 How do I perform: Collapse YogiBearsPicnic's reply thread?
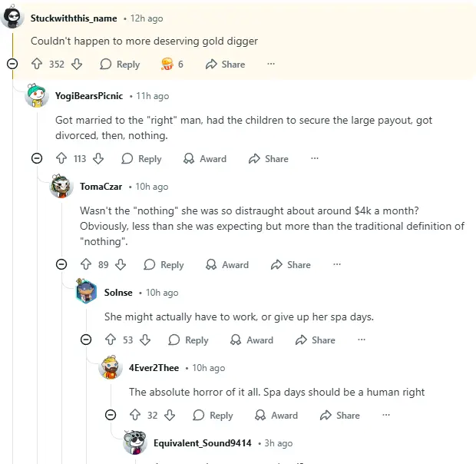point(37,159)
